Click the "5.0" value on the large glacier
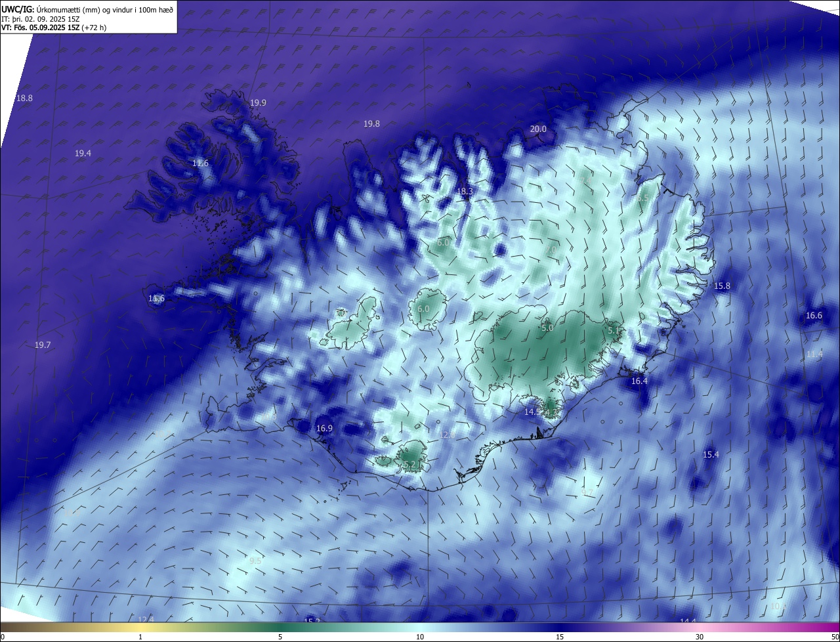Screen dimensions: 840x642 point(547,328)
